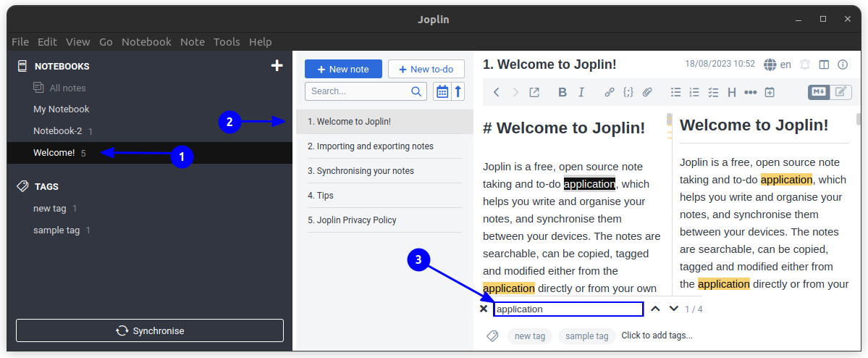Open note in external editor icon
Image resolution: width=868 pixels, height=358 pixels.
point(534,93)
